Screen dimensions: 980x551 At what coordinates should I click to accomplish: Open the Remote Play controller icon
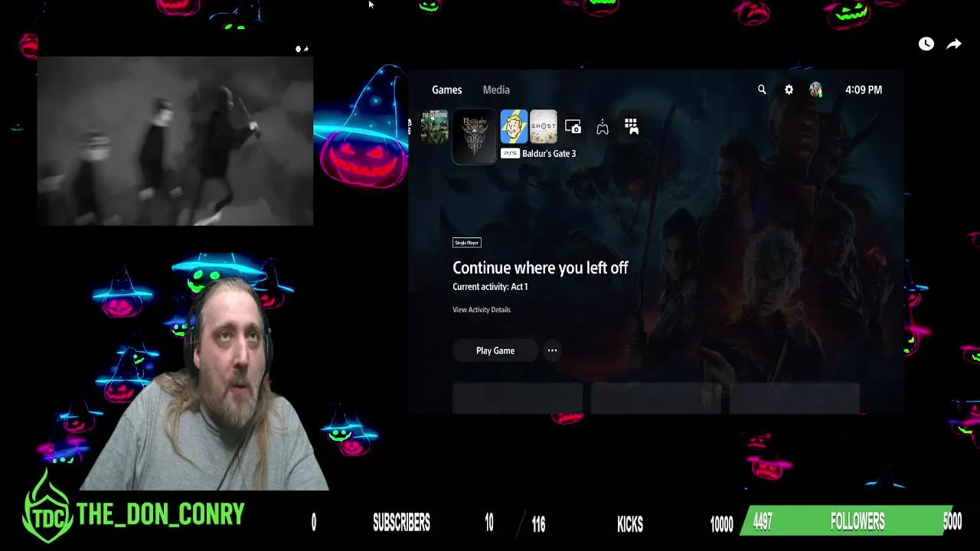click(603, 127)
